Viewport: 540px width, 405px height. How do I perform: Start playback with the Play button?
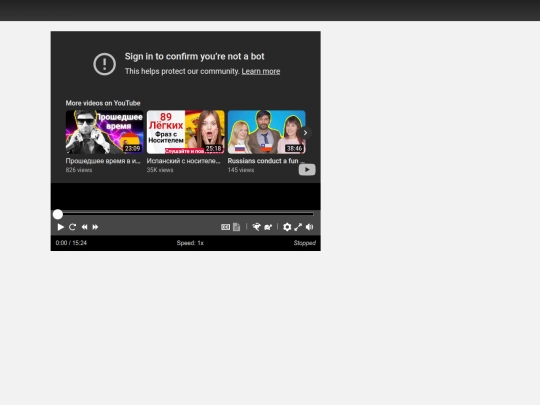click(61, 227)
